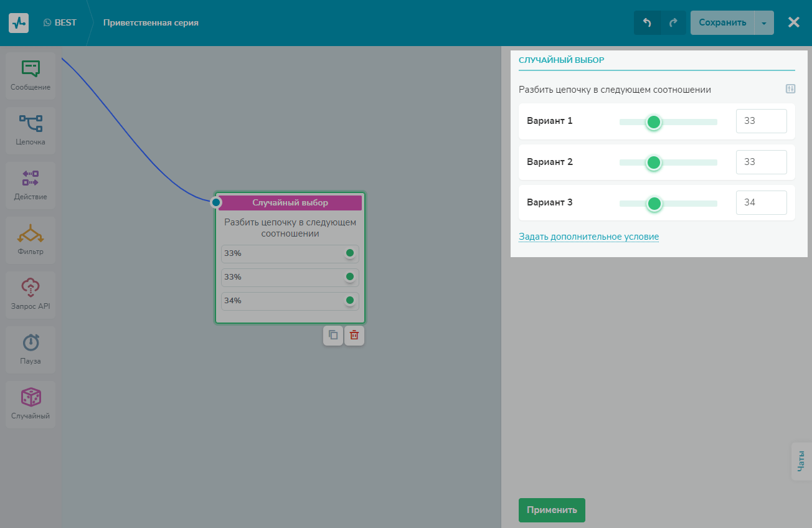Add a Пауза block from sidebar
The height and width of the screenshot is (528, 812).
(x=31, y=350)
